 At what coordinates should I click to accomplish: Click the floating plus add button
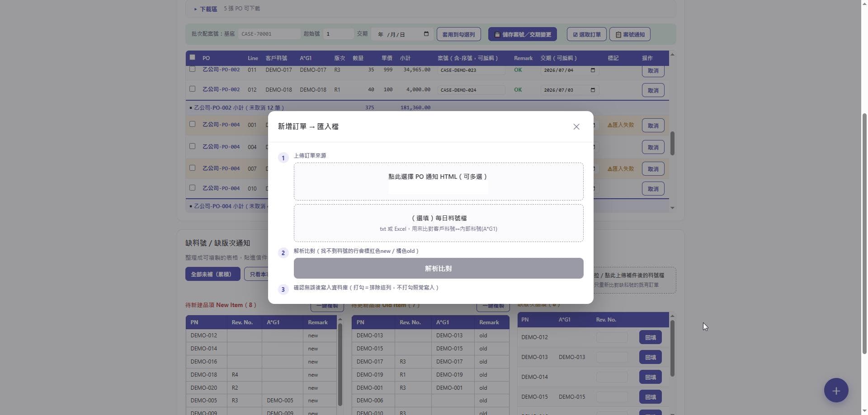(836, 390)
